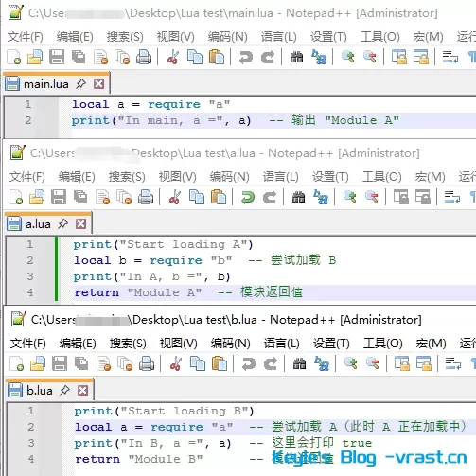Click line number 2 in b.lua margin

pyautogui.click(x=30, y=427)
